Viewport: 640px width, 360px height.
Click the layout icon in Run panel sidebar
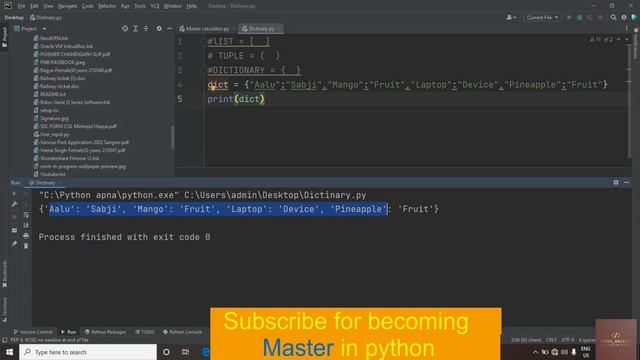click(x=14, y=230)
